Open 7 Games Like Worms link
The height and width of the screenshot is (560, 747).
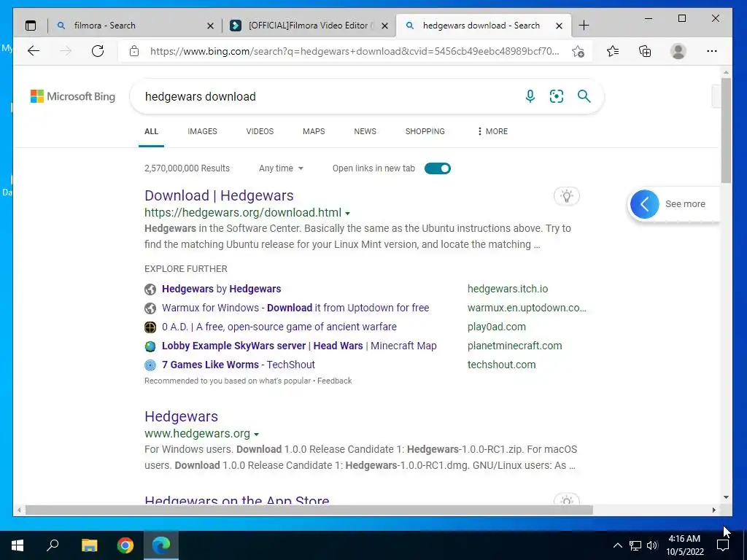(239, 365)
